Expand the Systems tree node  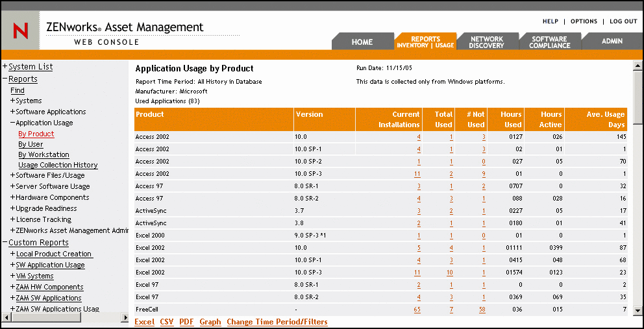13,101
